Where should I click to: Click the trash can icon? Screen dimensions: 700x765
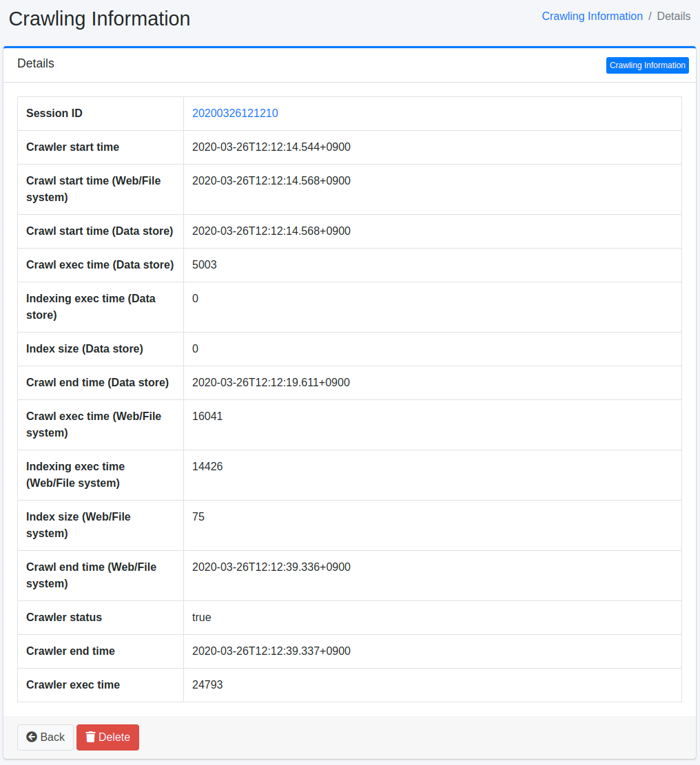pos(90,737)
